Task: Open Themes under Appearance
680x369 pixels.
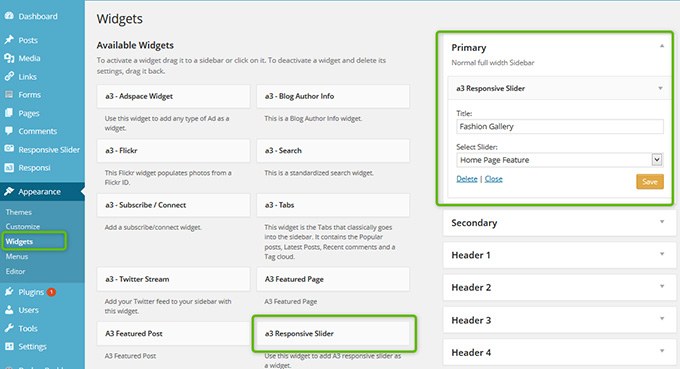Action: (19, 212)
